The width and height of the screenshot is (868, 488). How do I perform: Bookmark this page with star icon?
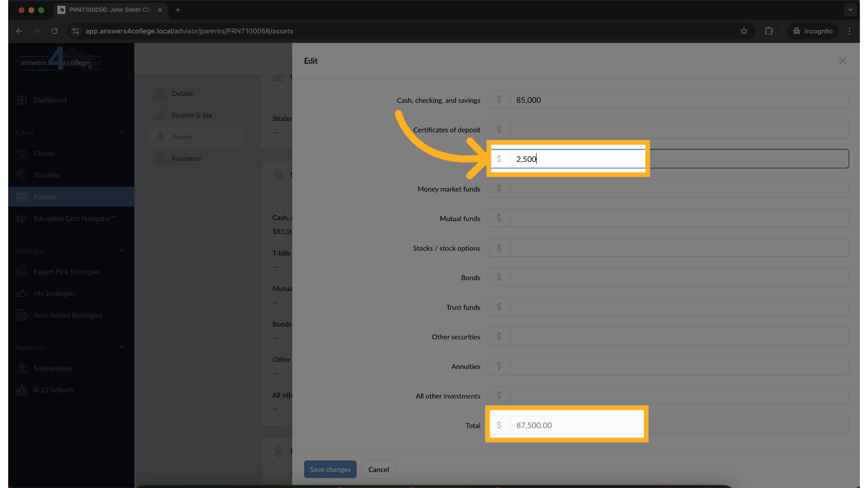744,31
